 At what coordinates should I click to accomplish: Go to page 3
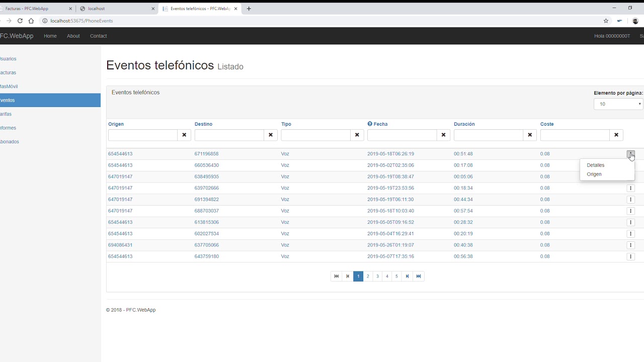377,276
